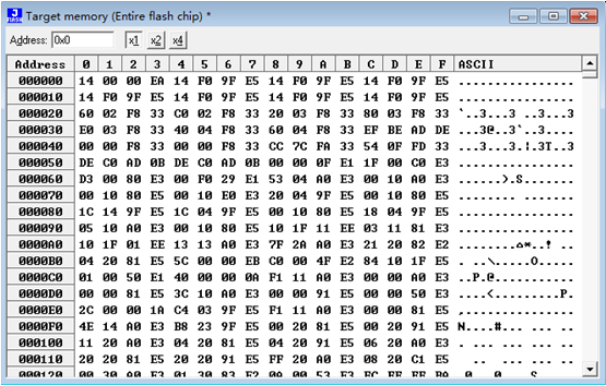Image resolution: width=606 pixels, height=386 pixels.
Task: Switch to x4 word display mode
Action: pos(178,40)
